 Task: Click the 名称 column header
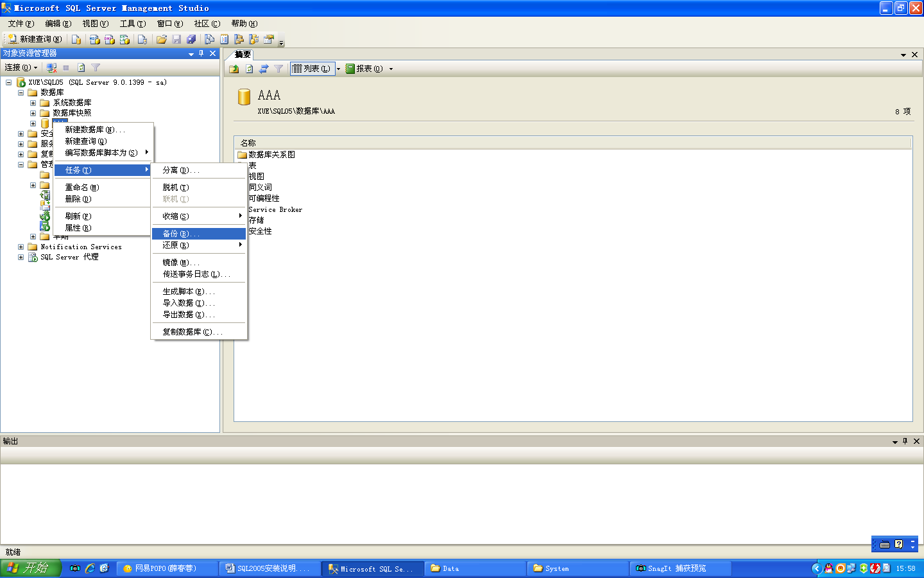[x=573, y=143]
